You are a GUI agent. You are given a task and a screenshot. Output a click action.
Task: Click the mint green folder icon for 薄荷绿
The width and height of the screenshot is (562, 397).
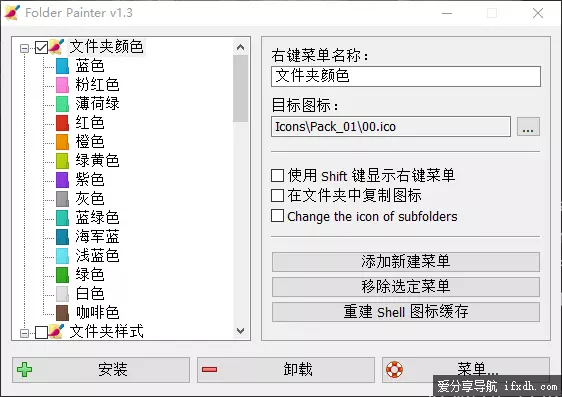coord(62,104)
